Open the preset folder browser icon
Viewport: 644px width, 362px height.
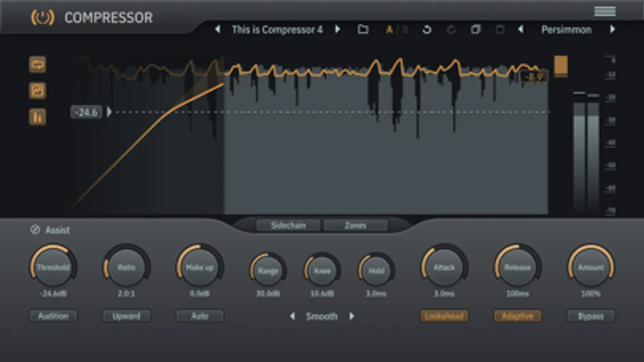click(363, 29)
